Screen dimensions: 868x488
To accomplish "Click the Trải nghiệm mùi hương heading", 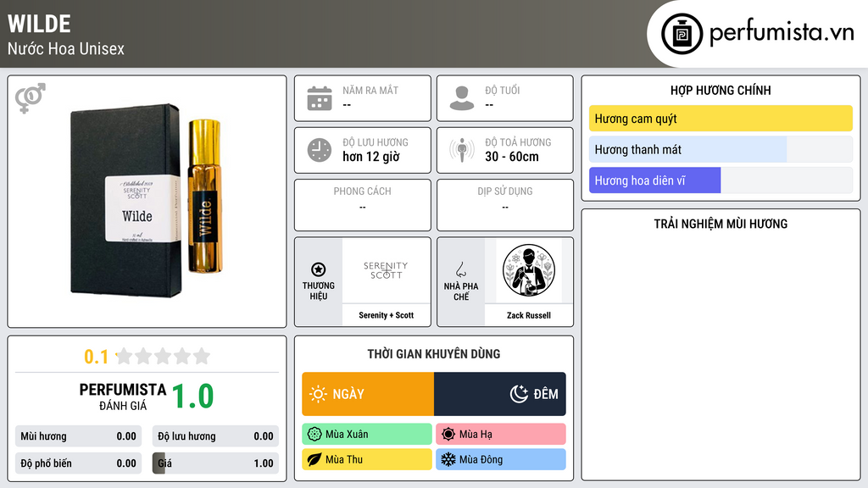I will (x=721, y=224).
